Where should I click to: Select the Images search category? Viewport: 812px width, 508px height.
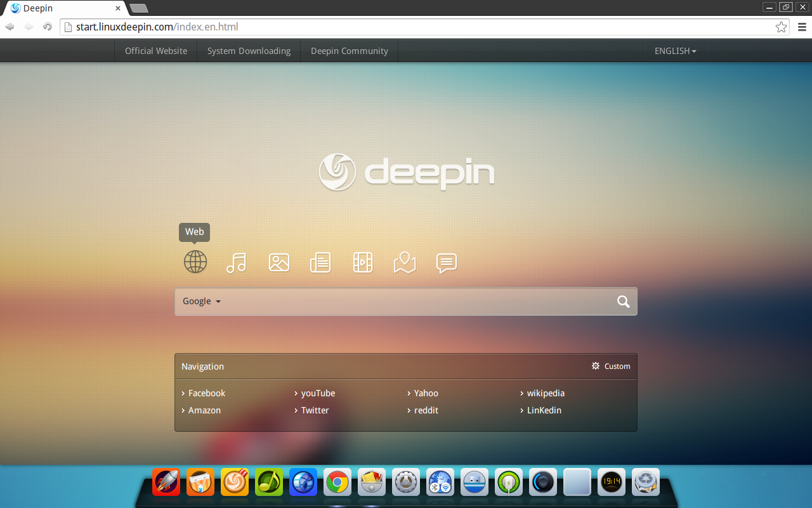coord(278,262)
